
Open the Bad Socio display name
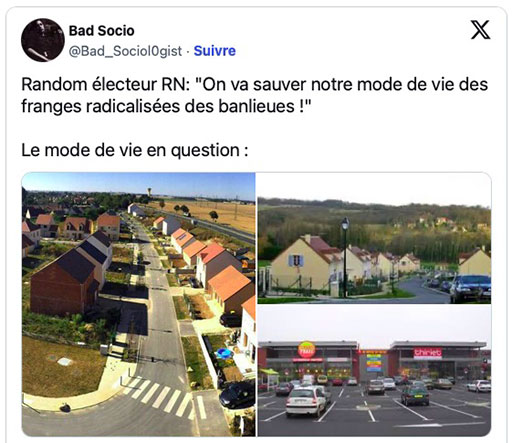click(x=102, y=31)
